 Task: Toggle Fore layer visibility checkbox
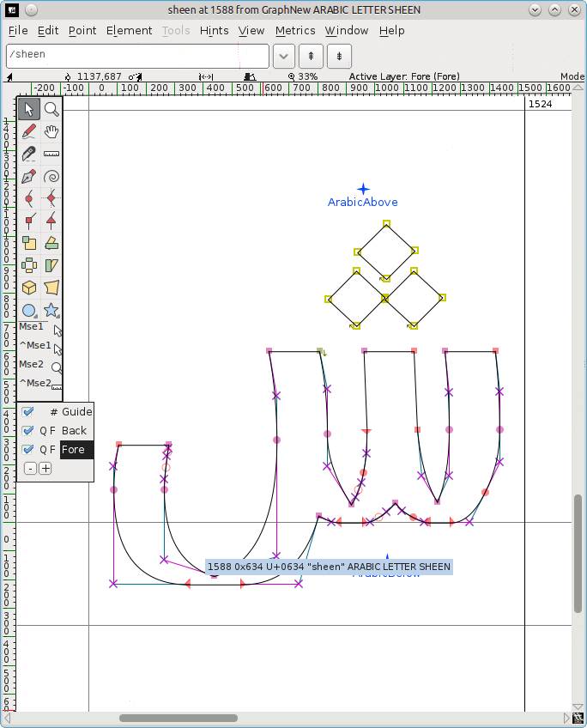tap(28, 450)
